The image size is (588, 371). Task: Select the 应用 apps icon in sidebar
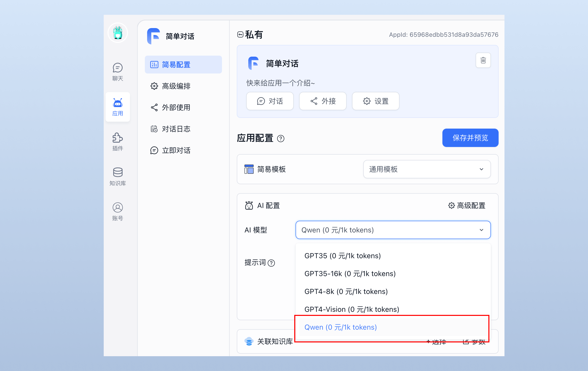coord(117,107)
